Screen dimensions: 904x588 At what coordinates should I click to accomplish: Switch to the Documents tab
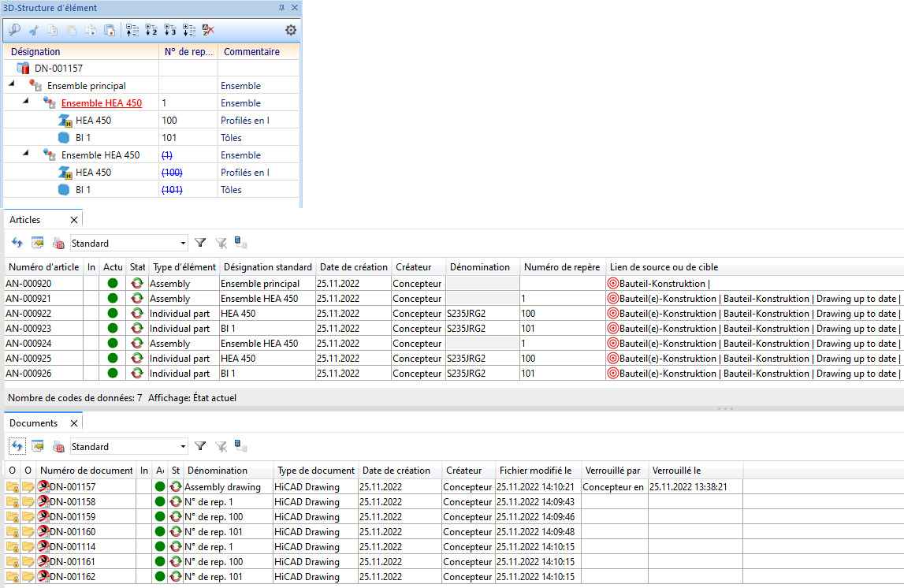click(33, 423)
